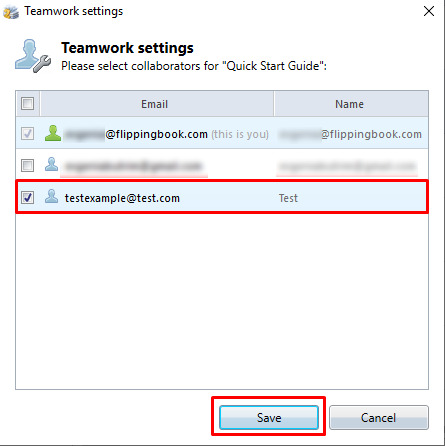Select the row marked (this is you)
445x446 pixels.
pyautogui.click(x=222, y=133)
